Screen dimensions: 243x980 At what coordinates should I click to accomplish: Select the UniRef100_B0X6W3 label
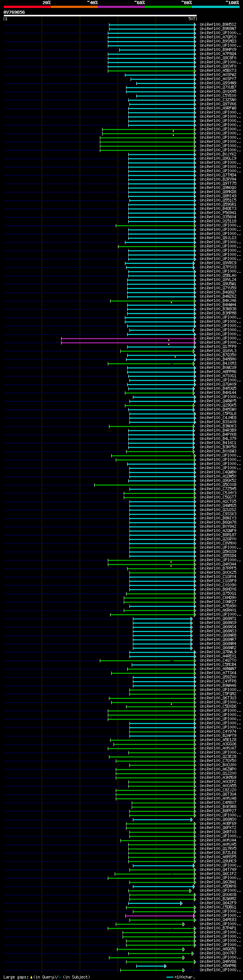click(218, 451)
